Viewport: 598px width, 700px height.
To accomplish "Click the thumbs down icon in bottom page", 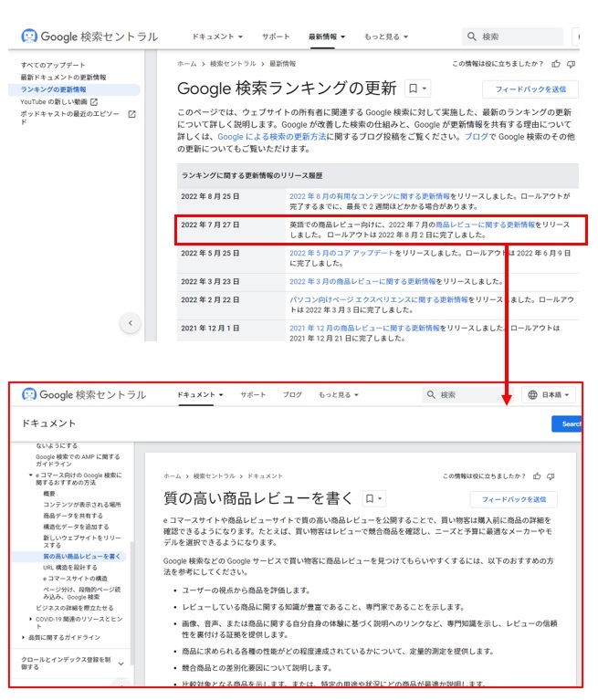I will coord(551,476).
